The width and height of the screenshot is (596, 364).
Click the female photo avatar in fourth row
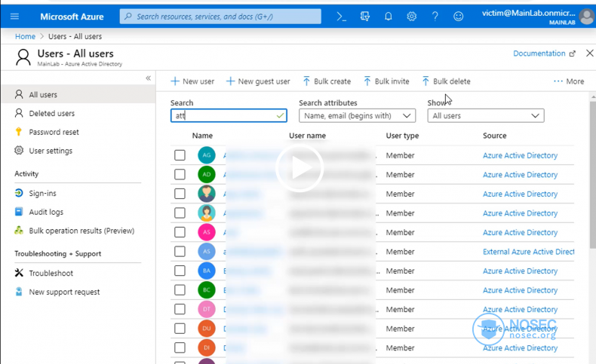(x=207, y=213)
